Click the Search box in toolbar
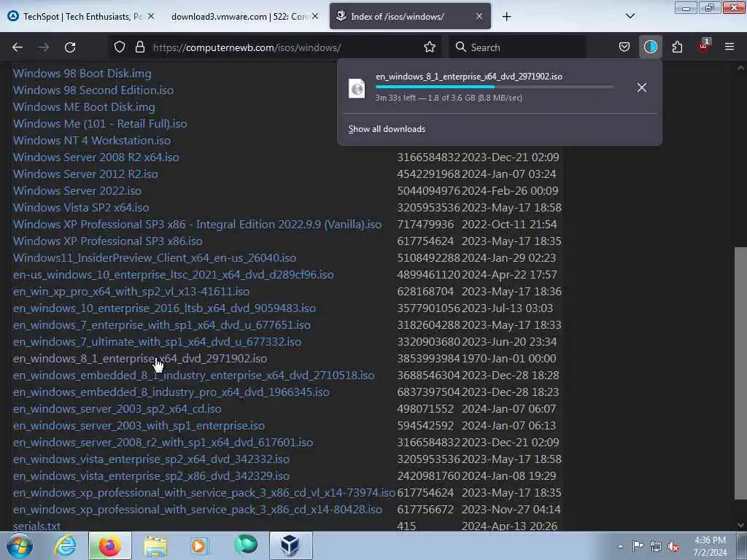Screen dimensions: 747x560 coord(518,47)
